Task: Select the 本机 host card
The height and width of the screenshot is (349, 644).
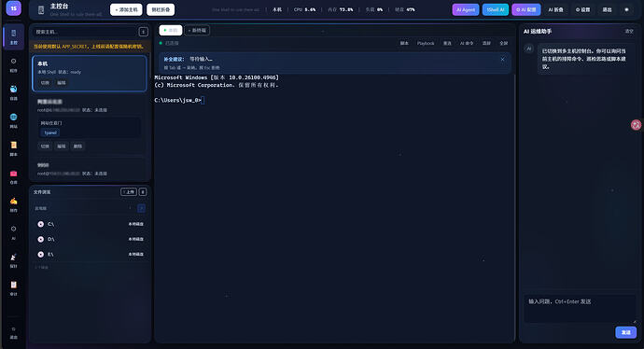Action: tap(89, 74)
